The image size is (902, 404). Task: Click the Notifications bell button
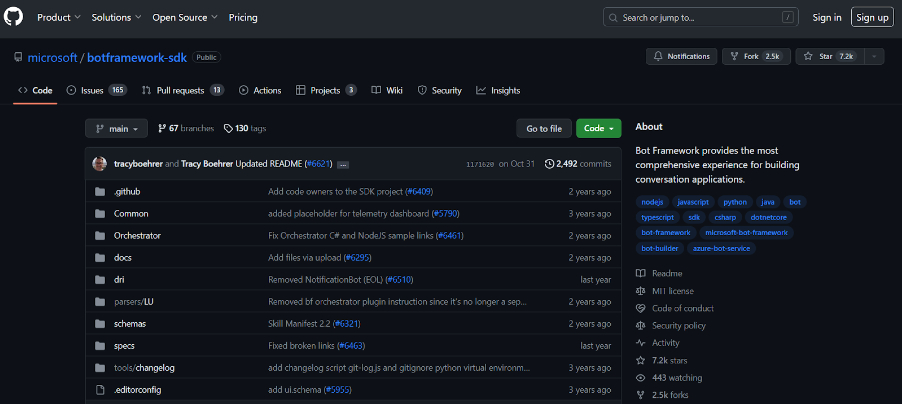[x=682, y=56]
